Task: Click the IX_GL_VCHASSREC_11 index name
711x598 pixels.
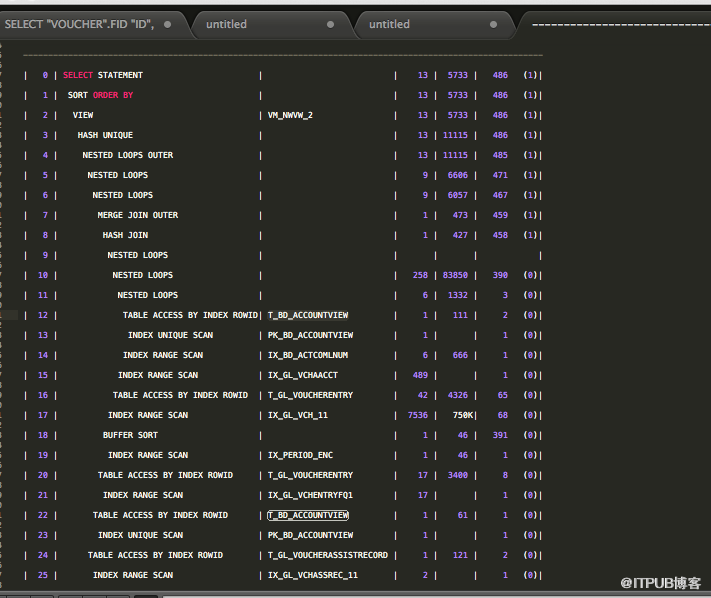Action: 312,575
